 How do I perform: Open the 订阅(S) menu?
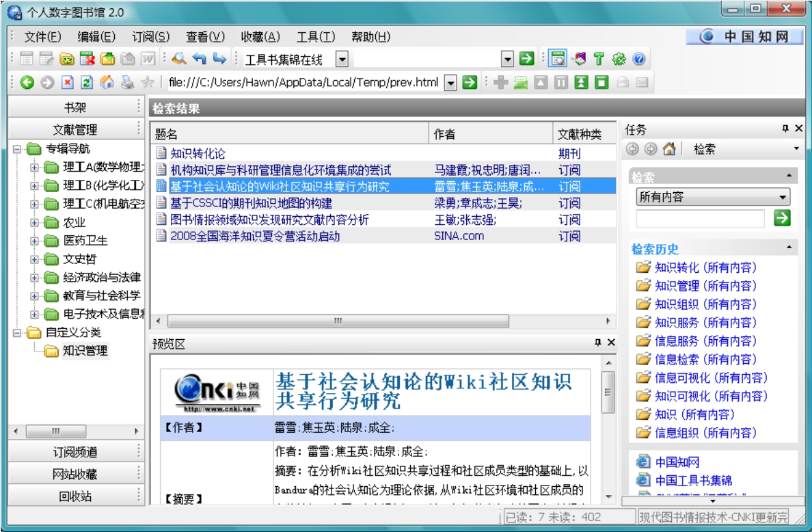coord(150,37)
